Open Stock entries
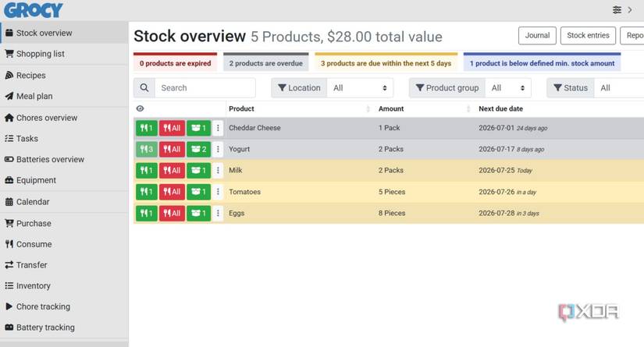 588,36
